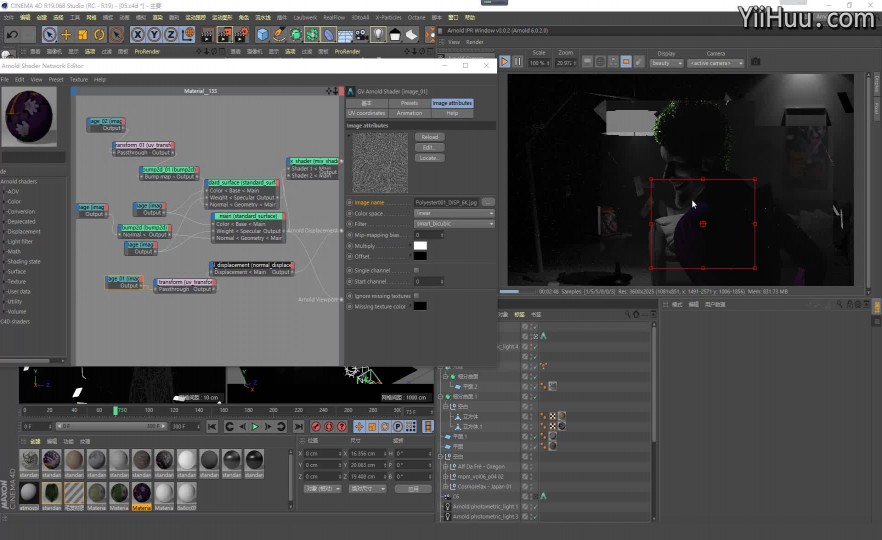
Task: Click the Record Active Objects red icon
Action: (x=316, y=427)
